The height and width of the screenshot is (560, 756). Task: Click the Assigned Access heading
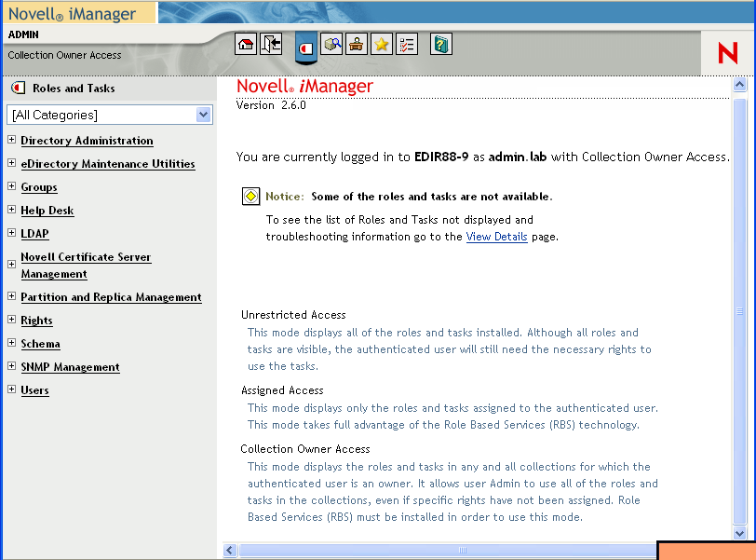[282, 390]
